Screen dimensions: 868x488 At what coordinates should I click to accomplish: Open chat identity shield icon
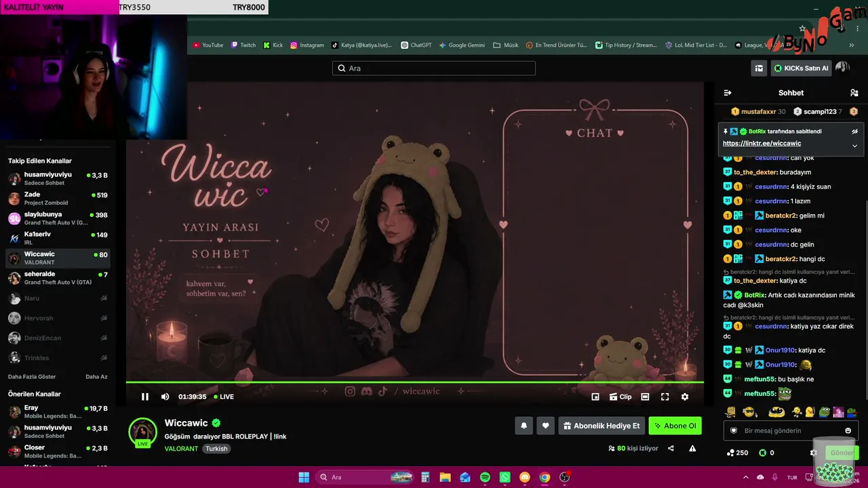[x=733, y=430]
